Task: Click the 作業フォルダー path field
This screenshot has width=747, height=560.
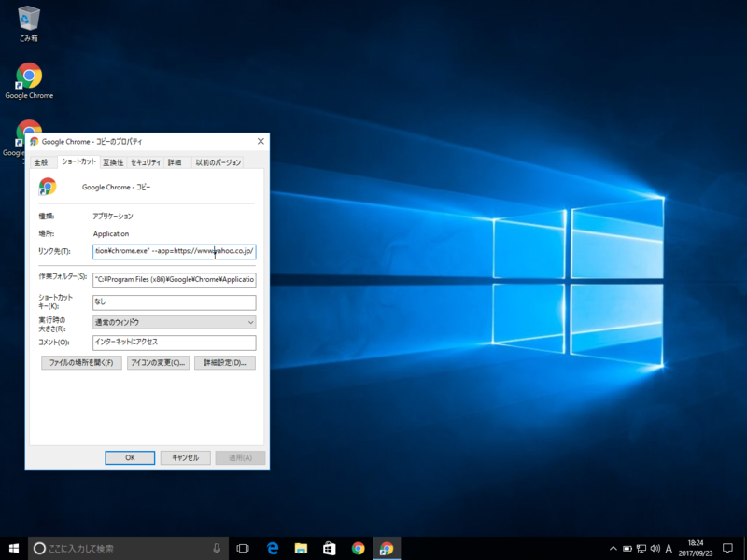Action: (174, 280)
